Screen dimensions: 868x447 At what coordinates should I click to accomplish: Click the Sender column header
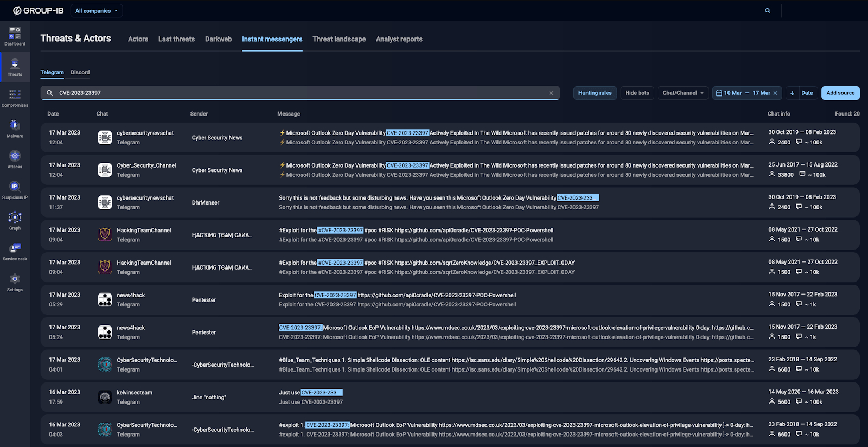point(199,114)
